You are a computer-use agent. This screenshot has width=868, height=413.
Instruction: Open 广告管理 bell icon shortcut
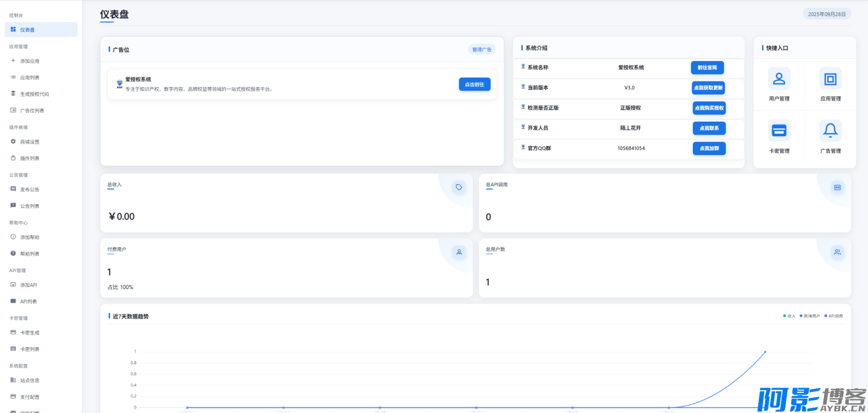[830, 131]
